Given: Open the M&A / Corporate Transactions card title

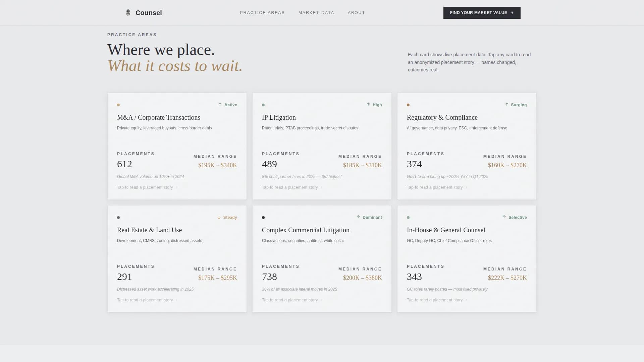Looking at the screenshot, I should click(x=159, y=117).
